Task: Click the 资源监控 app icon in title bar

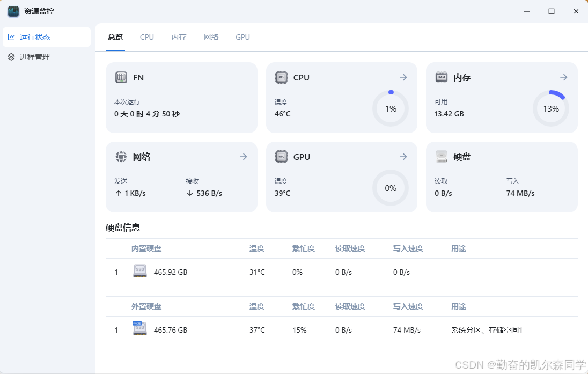Action: click(x=13, y=12)
